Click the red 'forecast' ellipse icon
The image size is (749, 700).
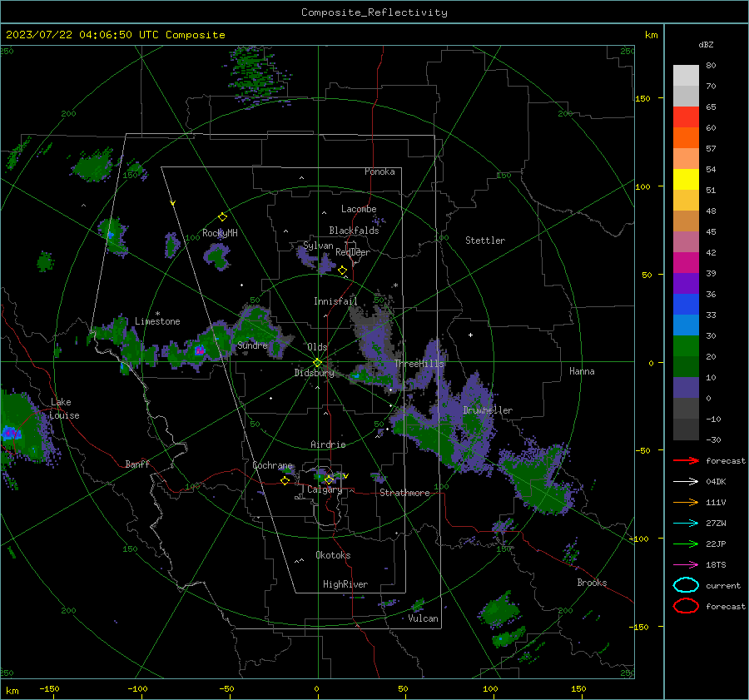coord(686,606)
